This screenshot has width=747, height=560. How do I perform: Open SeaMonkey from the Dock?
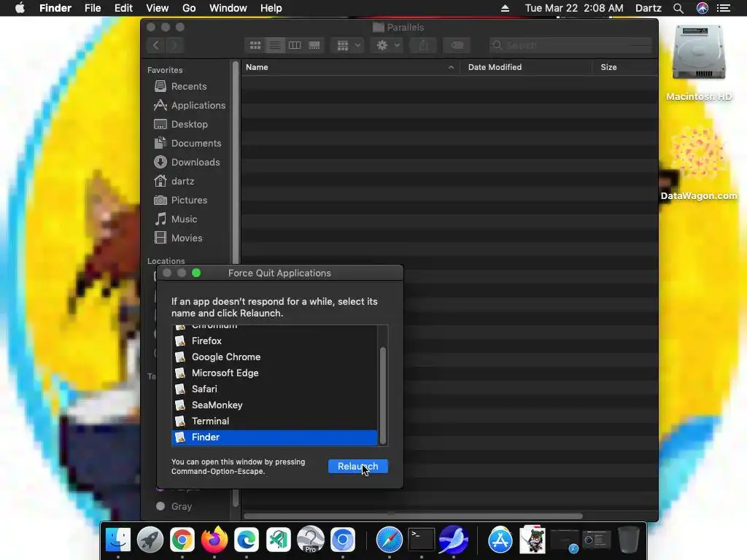pyautogui.click(x=454, y=540)
